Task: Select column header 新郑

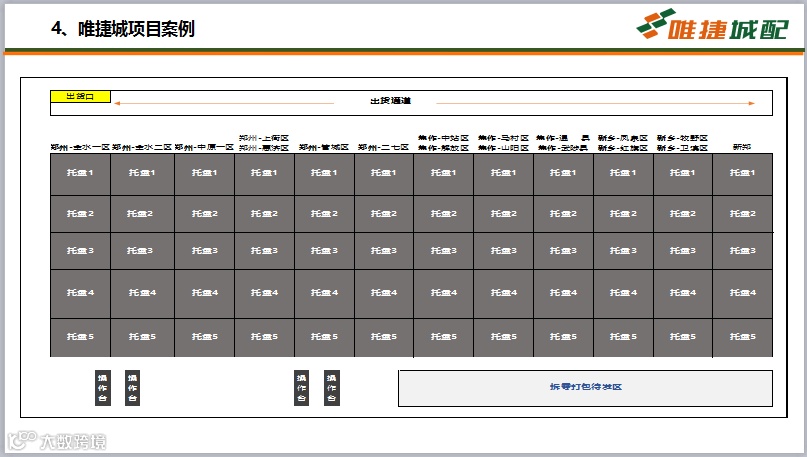Action: click(x=742, y=147)
